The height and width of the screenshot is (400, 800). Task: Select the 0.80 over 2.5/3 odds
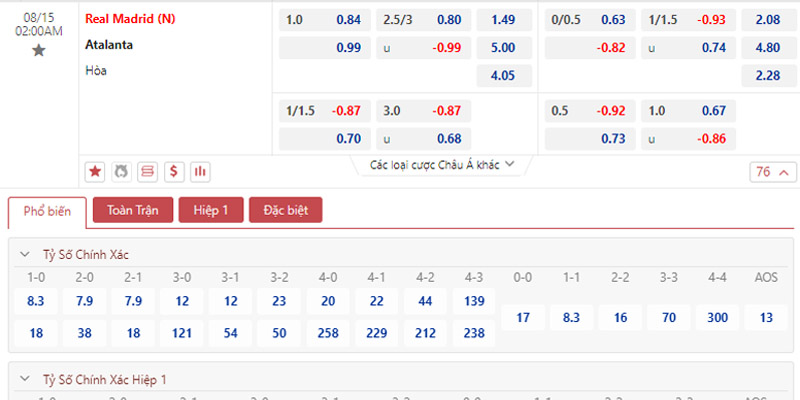coord(423,20)
